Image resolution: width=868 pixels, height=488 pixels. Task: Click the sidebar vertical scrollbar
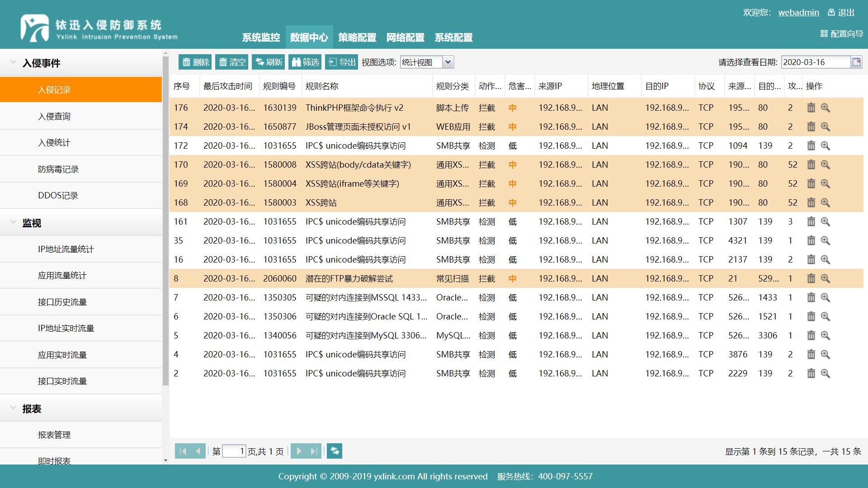[x=165, y=221]
